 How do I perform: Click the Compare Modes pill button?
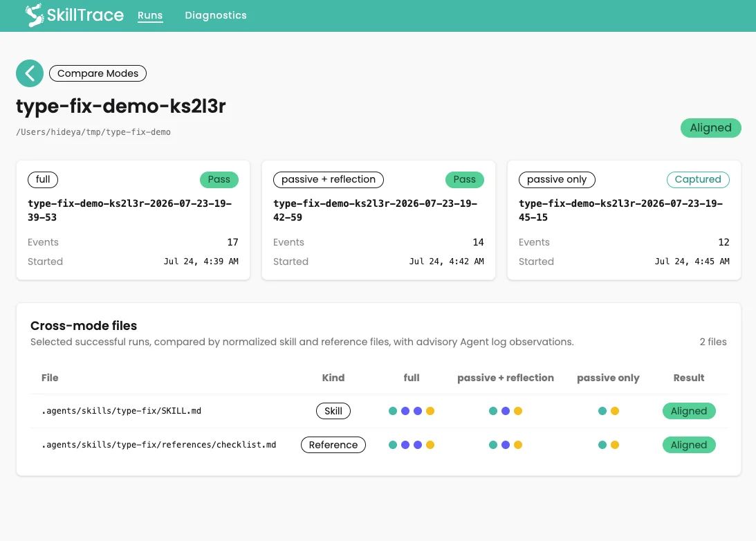98,73
